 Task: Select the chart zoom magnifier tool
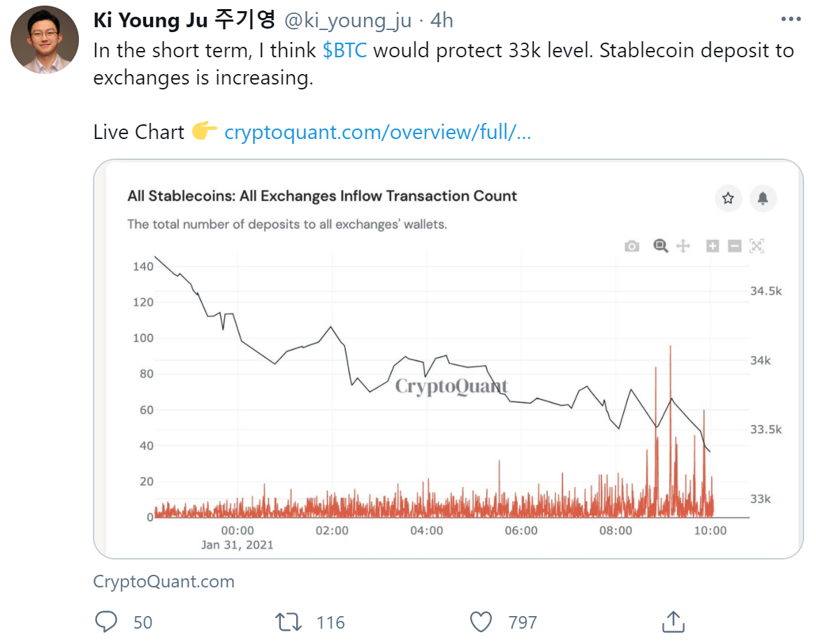pos(660,246)
